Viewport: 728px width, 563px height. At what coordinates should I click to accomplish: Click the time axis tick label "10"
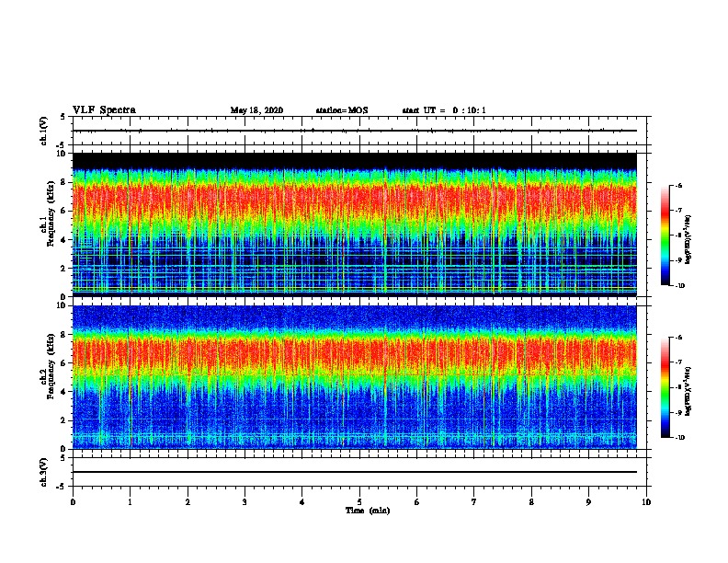tap(646, 502)
